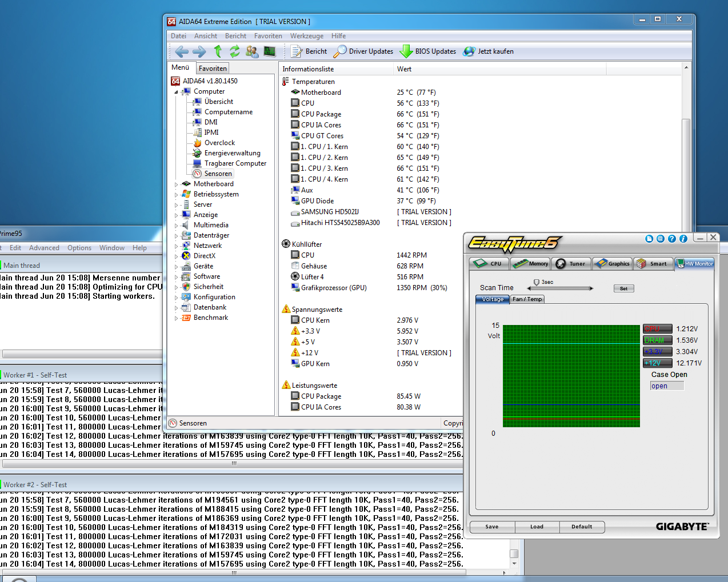Open the Options menu in Prime95
This screenshot has height=582, width=728.
[x=79, y=248]
